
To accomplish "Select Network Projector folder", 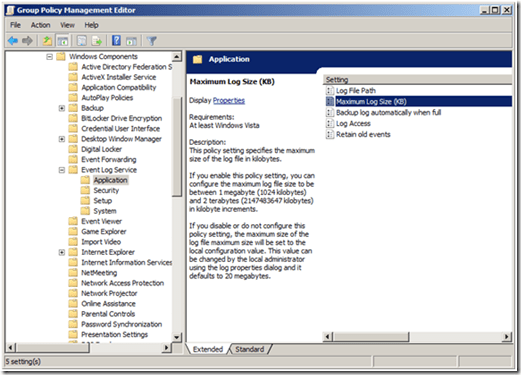I will point(109,293).
